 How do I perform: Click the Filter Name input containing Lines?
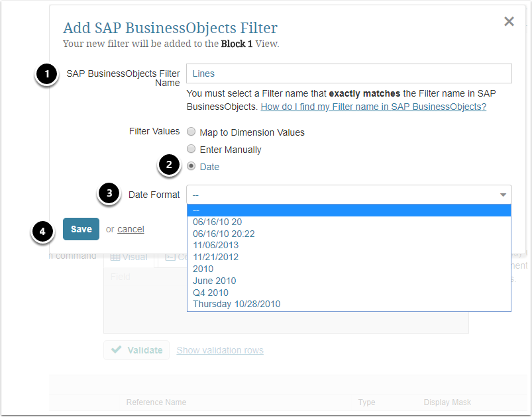point(348,73)
